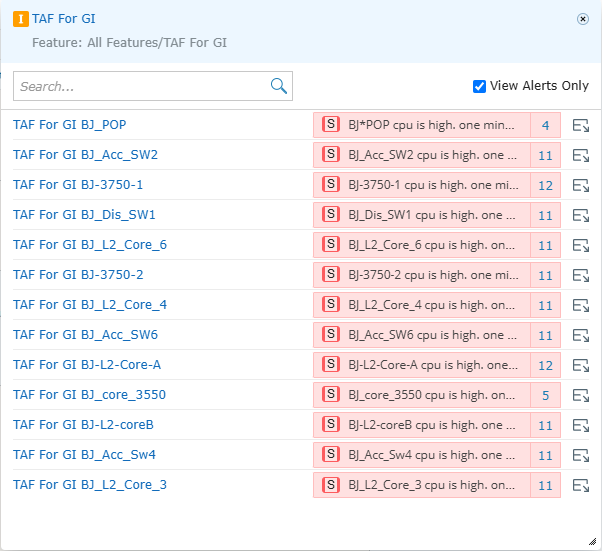602x551 pixels.
Task: Open link TAF For GI BJ-L2-coreB
Action: (83, 424)
